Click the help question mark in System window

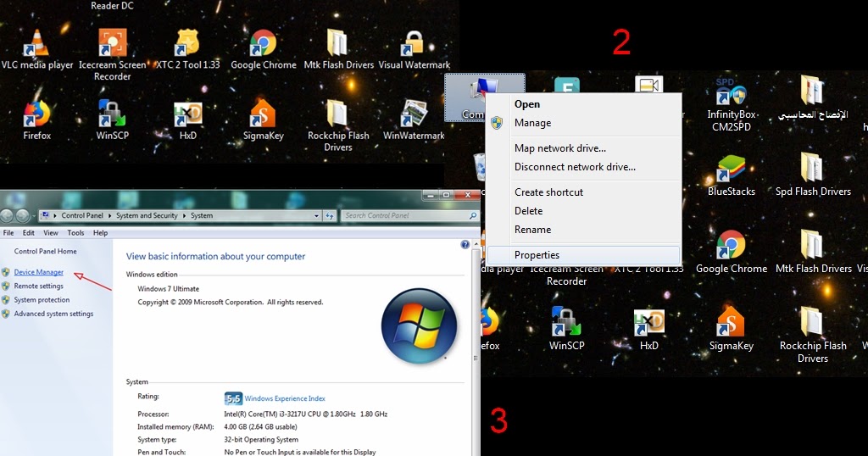[465, 245]
